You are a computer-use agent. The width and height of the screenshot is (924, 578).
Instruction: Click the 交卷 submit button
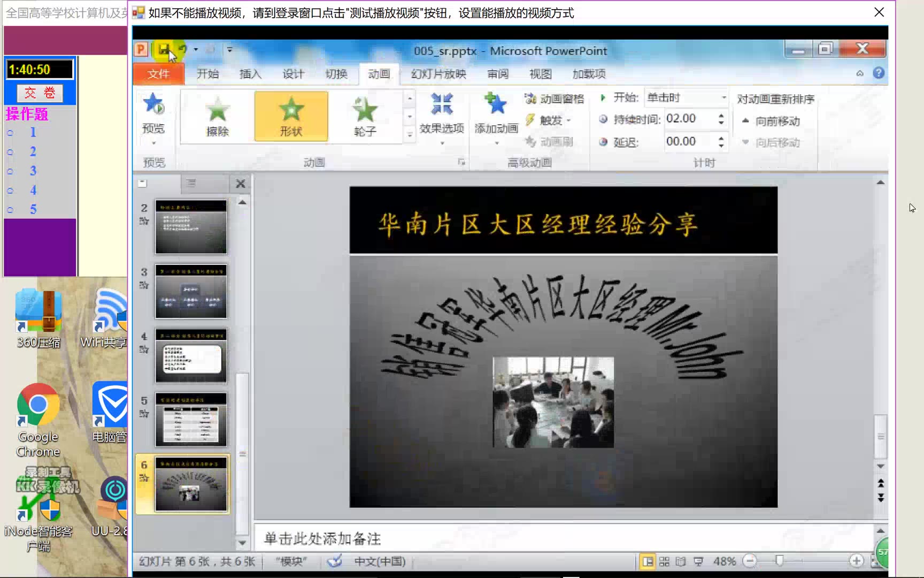[40, 92]
